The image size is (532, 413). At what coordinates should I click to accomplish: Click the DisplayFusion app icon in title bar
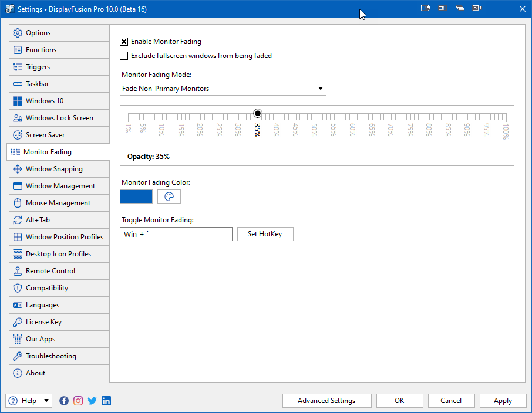10,9
